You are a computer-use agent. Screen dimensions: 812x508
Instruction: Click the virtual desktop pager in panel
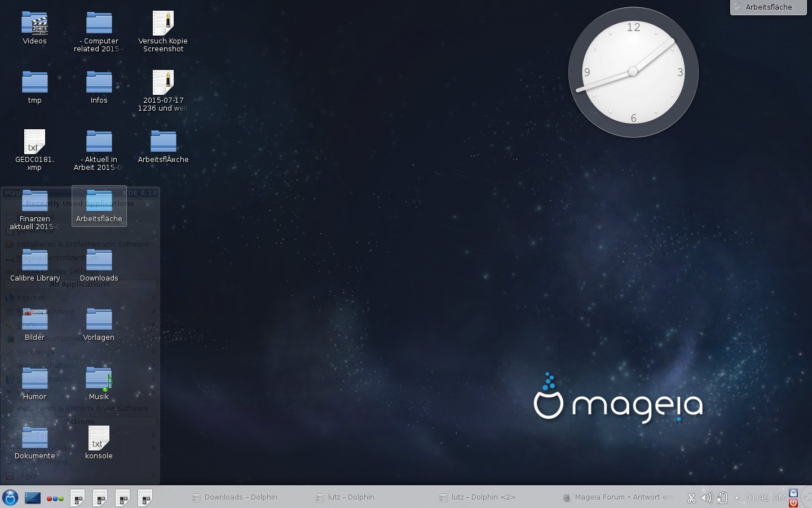pyautogui.click(x=33, y=497)
